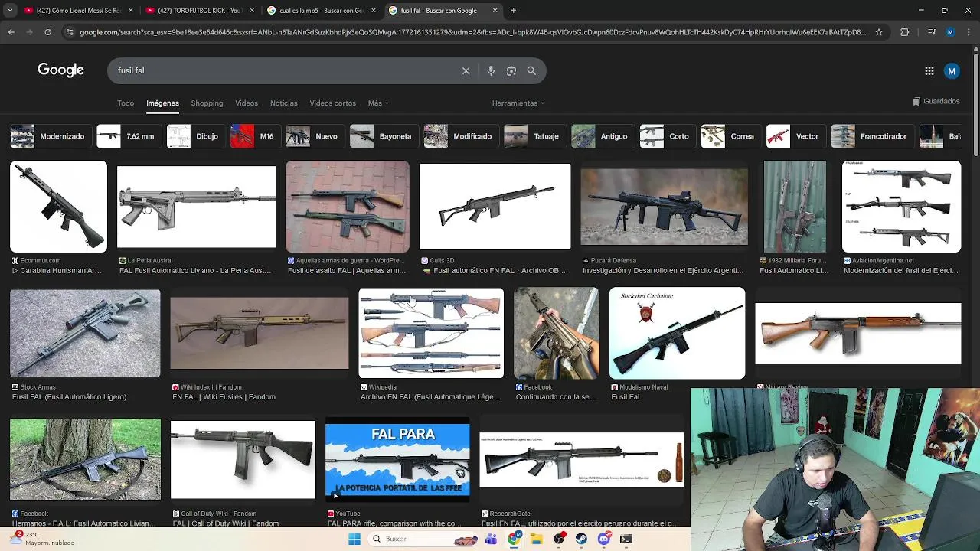Click the magnifying glass search button

pos(531,70)
